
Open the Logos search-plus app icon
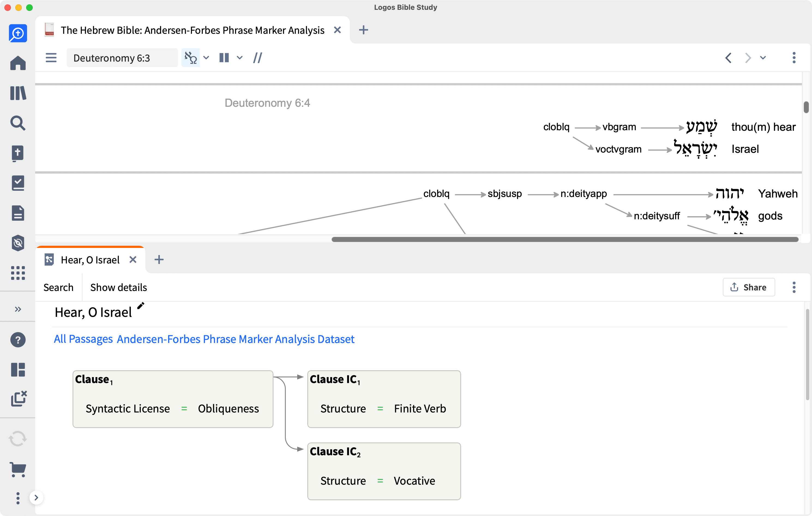[18, 33]
